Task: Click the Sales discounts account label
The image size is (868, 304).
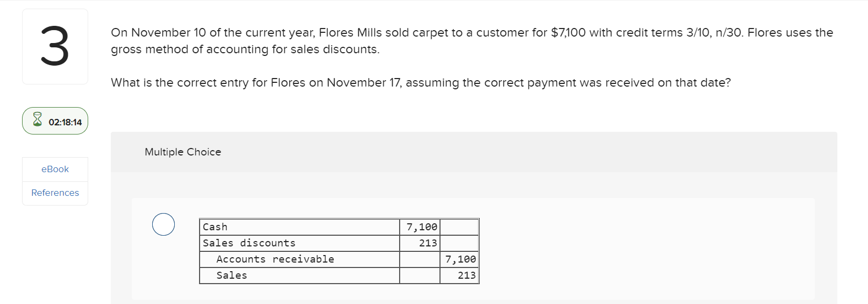Action: point(249,243)
